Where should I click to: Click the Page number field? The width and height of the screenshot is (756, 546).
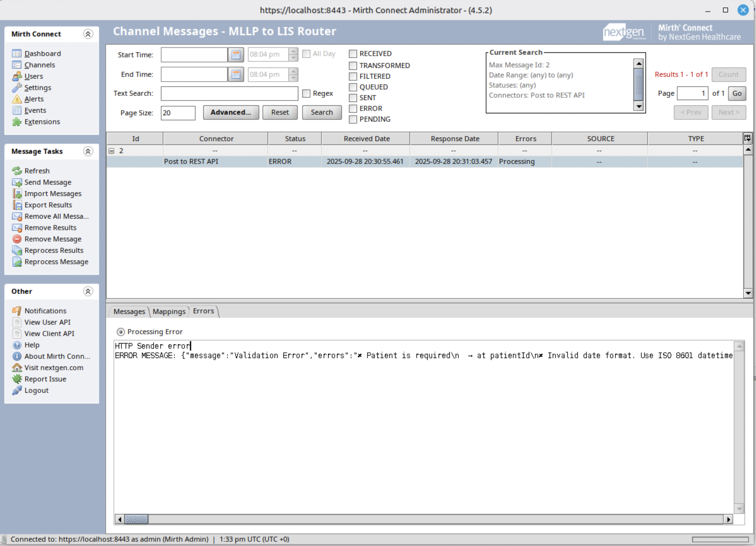(x=693, y=93)
